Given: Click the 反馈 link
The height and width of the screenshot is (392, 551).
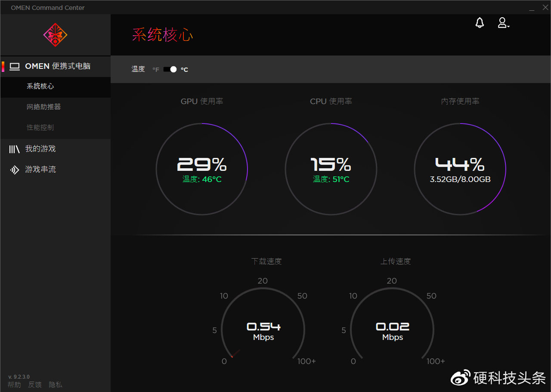Looking at the screenshot, I should coord(35,384).
